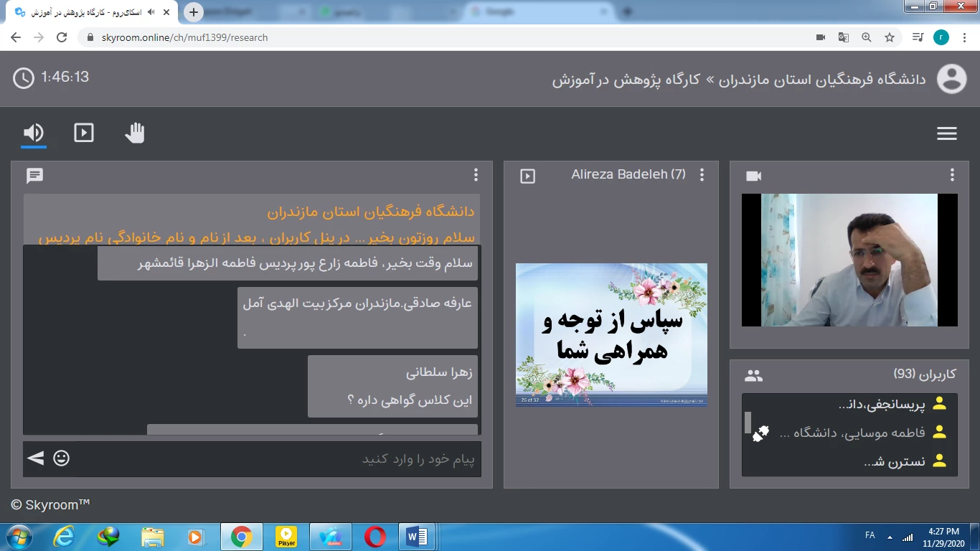Open Microsoft Word from the taskbar
This screenshot has height=551, width=980.
417,537
